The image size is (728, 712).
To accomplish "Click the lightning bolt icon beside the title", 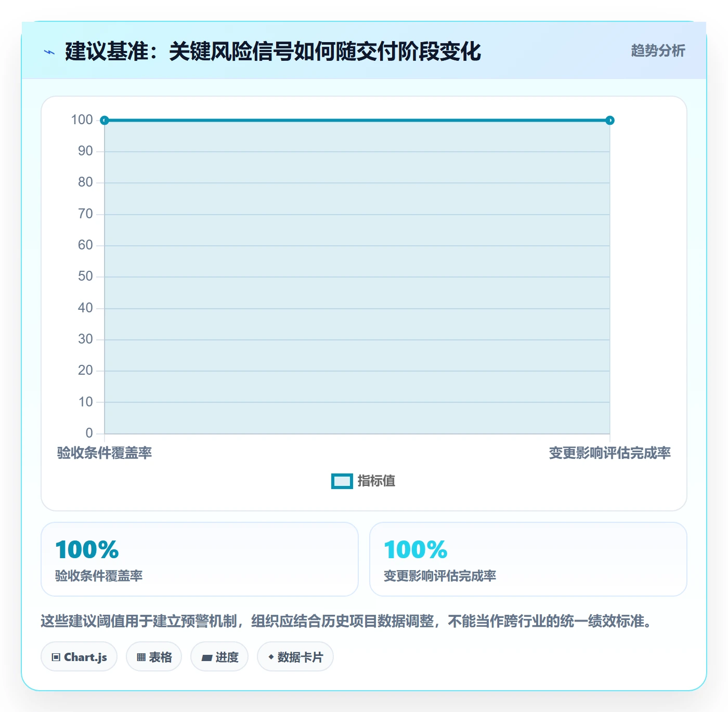I will (49, 52).
